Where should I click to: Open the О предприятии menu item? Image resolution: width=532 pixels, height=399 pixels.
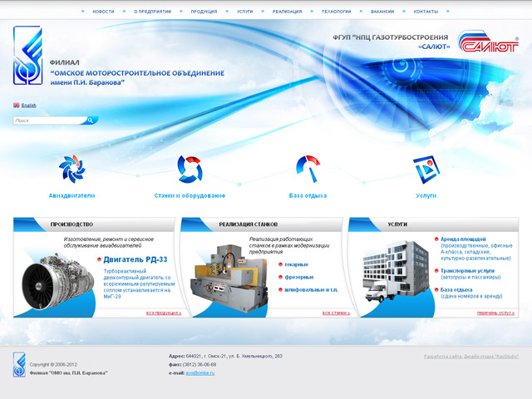tap(152, 12)
